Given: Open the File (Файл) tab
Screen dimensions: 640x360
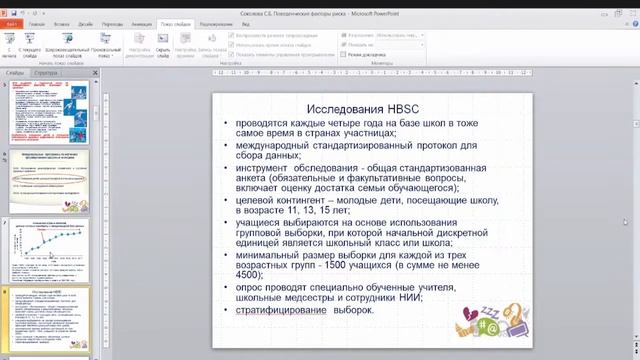Looking at the screenshot, I should [x=12, y=24].
